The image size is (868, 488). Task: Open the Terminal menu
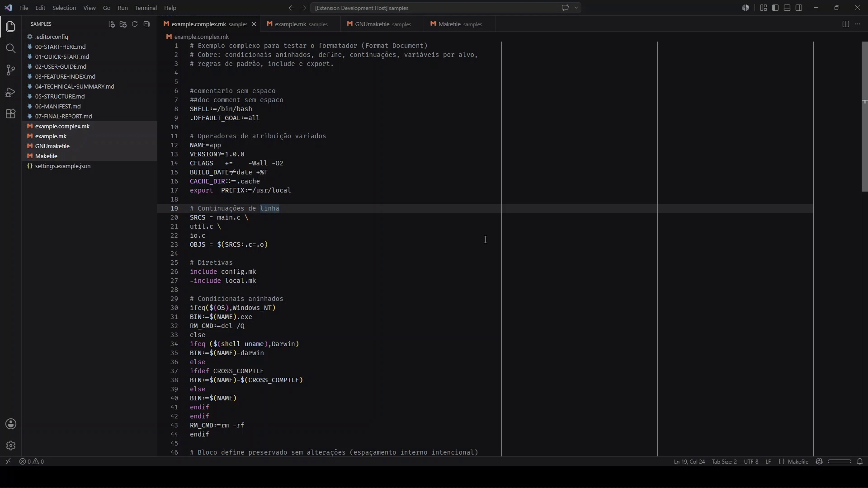pyautogui.click(x=146, y=8)
